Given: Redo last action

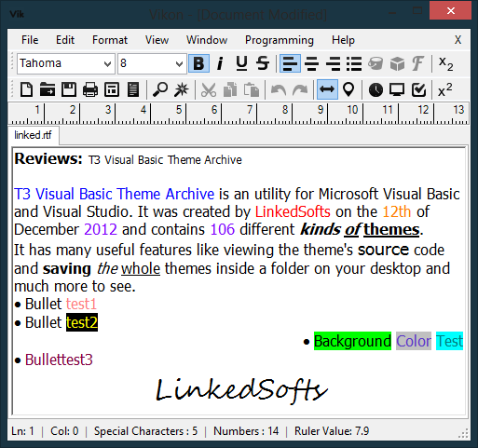Looking at the screenshot, I should (x=300, y=89).
